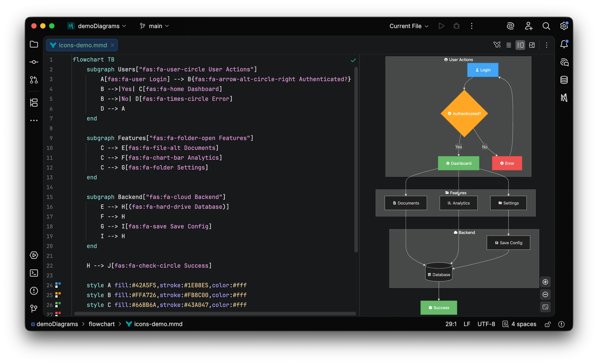Image resolution: width=598 pixels, height=364 pixels.
Task: Zoom in on the diagram preview
Action: [x=545, y=282]
